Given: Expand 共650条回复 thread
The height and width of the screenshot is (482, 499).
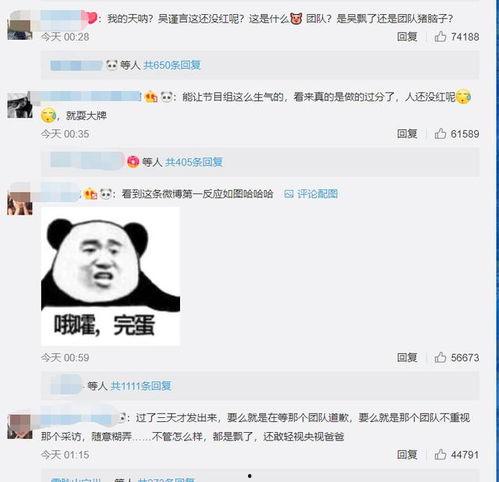Looking at the screenshot, I should tap(172, 65).
